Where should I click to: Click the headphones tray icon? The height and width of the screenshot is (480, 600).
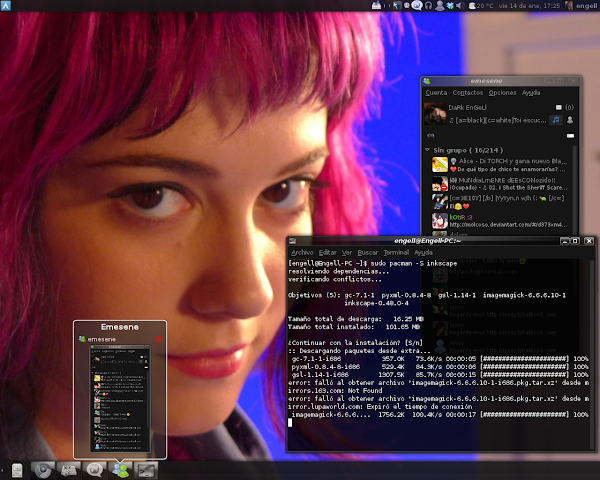(x=429, y=5)
